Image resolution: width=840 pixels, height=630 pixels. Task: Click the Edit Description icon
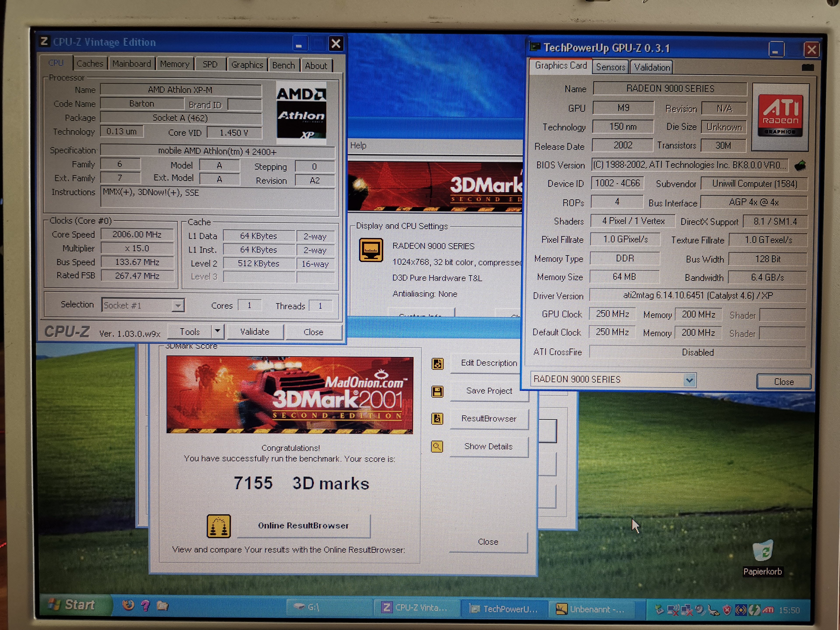coord(437,363)
